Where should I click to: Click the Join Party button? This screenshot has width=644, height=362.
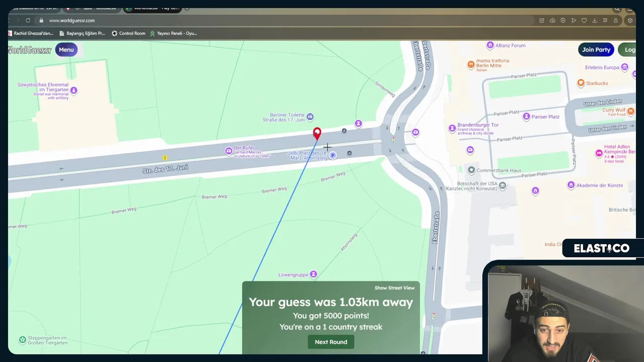pyautogui.click(x=596, y=49)
